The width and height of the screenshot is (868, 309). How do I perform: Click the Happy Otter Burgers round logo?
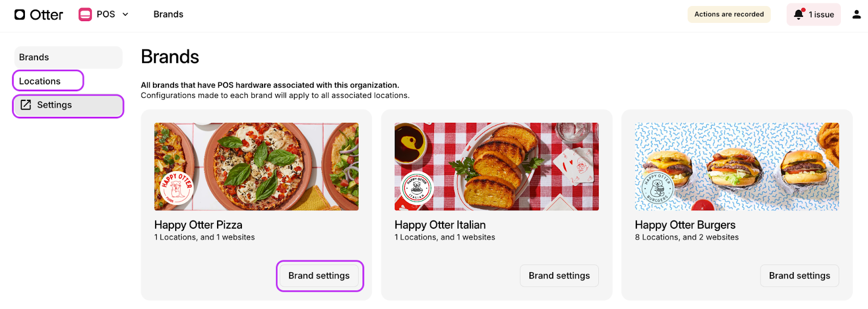coord(658,188)
